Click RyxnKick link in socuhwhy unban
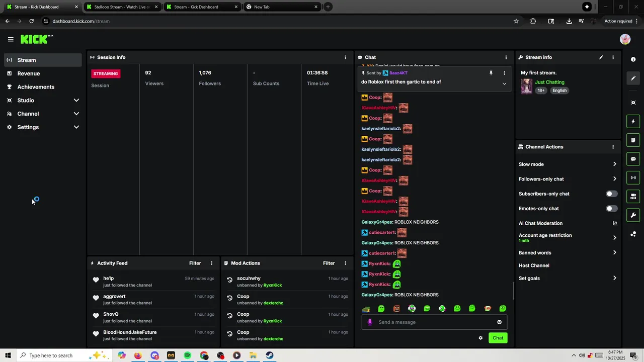 pyautogui.click(x=273, y=285)
